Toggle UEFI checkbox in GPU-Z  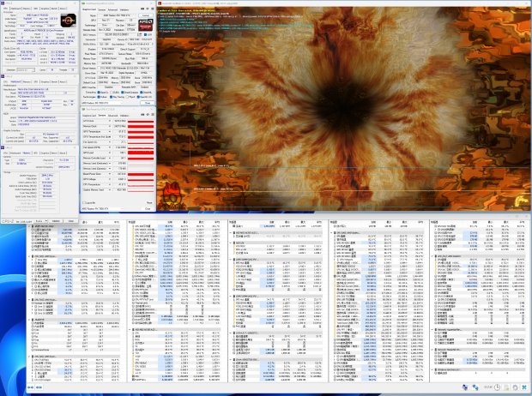point(145,34)
